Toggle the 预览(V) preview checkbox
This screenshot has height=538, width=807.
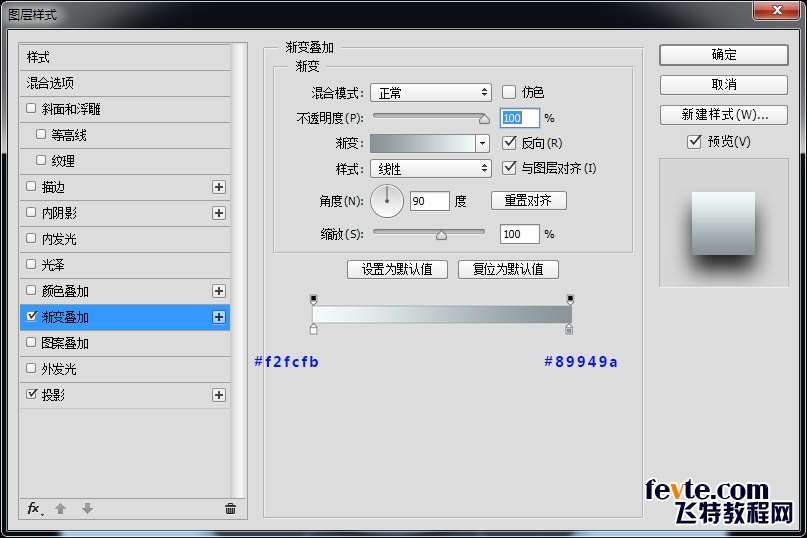click(694, 141)
